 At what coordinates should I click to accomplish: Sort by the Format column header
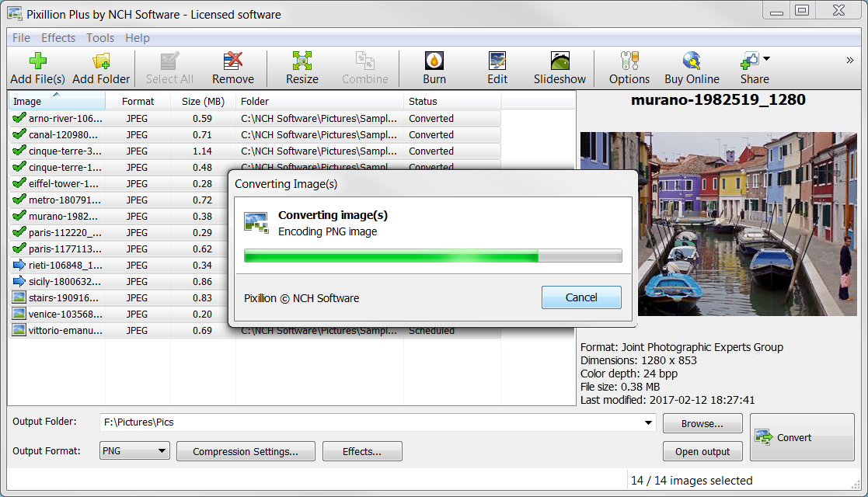click(138, 101)
